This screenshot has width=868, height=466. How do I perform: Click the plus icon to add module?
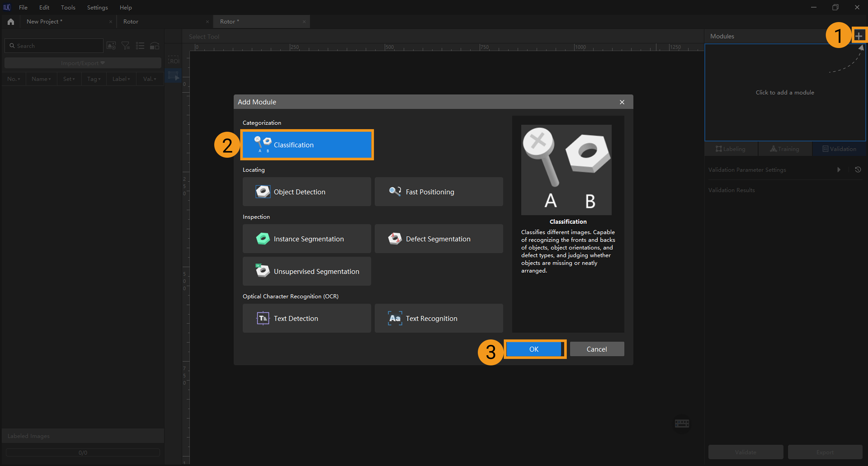click(859, 36)
